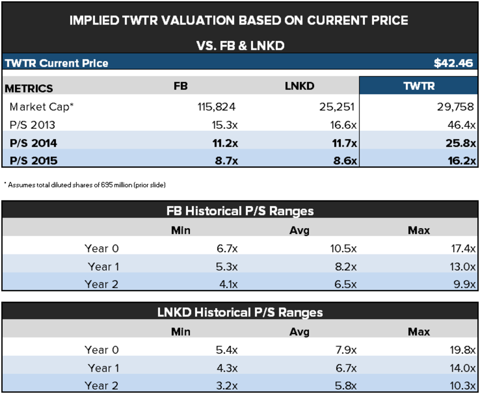The width and height of the screenshot is (480, 394).
Task: Select FB Year 0 Max value 17.4x
Action: coord(463,248)
